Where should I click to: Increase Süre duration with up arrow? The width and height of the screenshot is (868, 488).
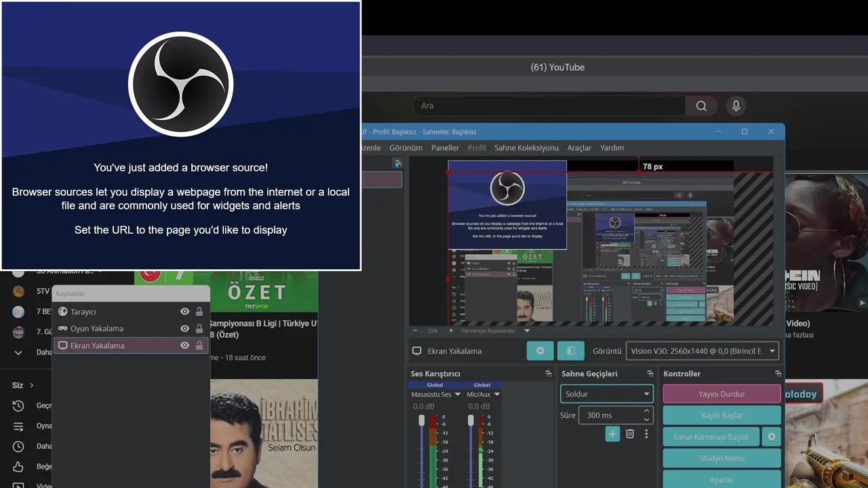tap(646, 411)
